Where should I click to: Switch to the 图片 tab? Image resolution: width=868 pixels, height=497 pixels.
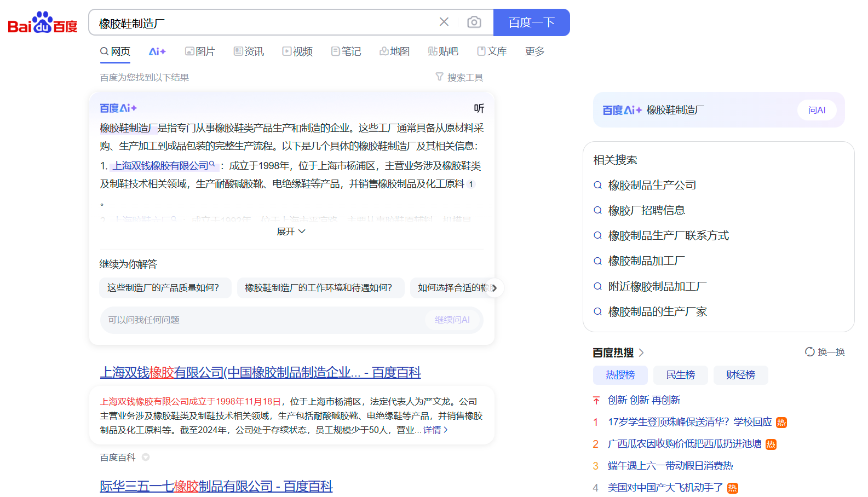click(x=200, y=51)
